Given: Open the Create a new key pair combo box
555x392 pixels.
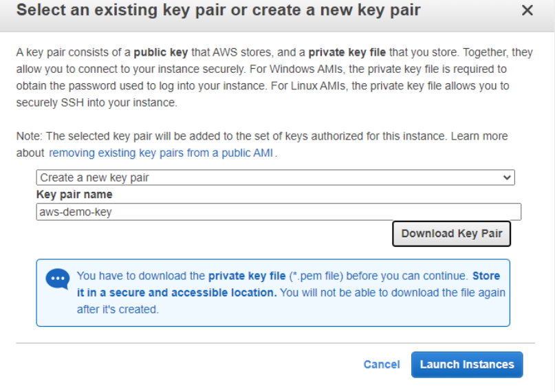Looking at the screenshot, I should click(x=275, y=177).
